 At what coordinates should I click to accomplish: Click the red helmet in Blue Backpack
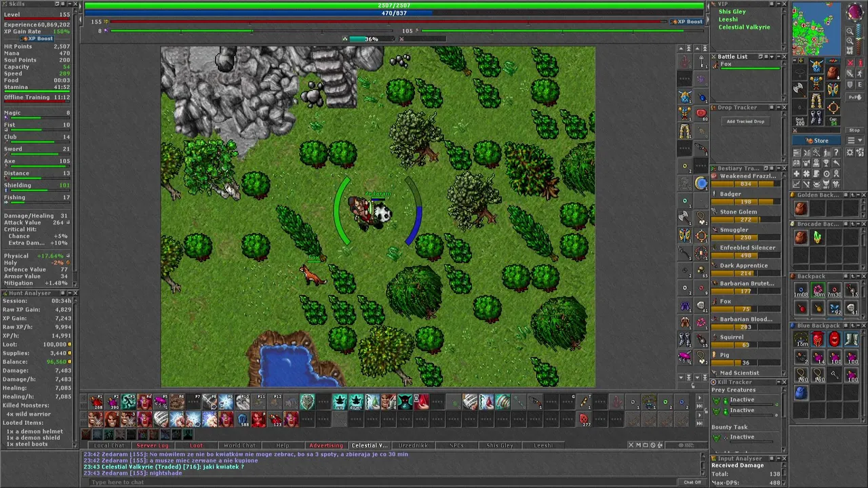[x=818, y=340]
